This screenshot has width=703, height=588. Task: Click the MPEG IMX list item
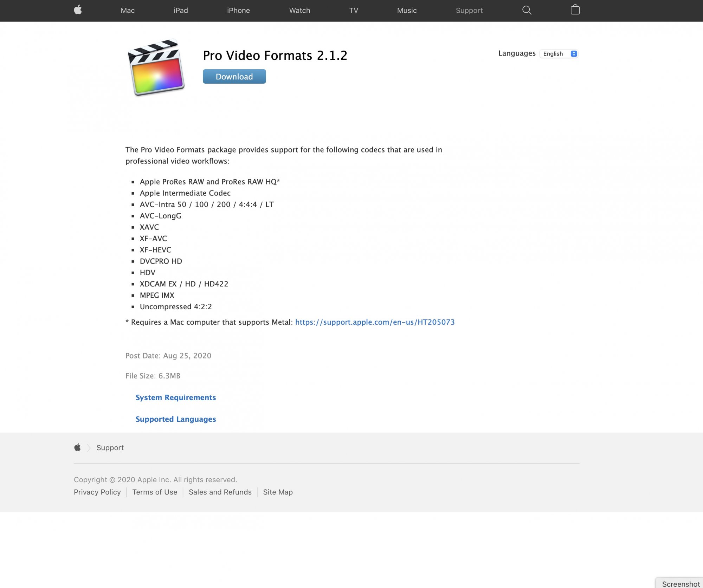point(157,295)
